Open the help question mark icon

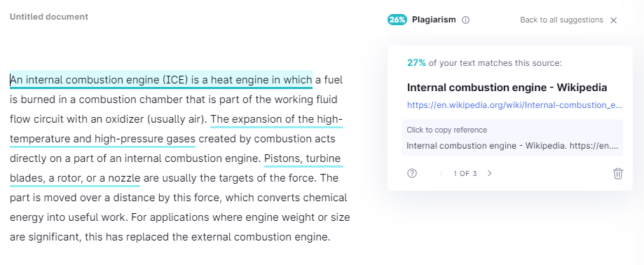click(412, 173)
